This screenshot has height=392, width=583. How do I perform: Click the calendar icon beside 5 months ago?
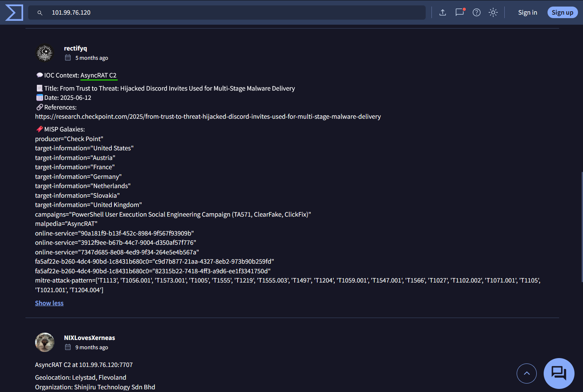point(68,58)
